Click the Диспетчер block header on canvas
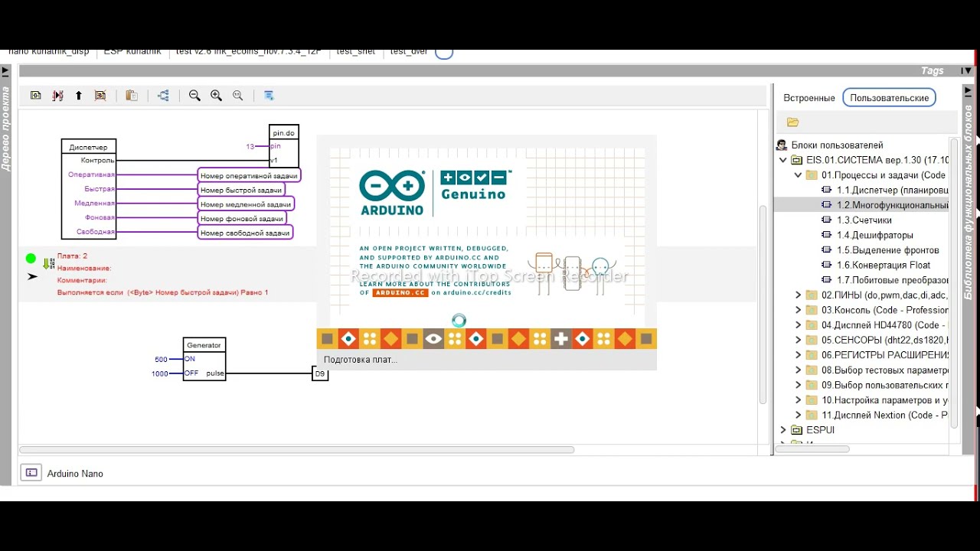 pyautogui.click(x=88, y=147)
